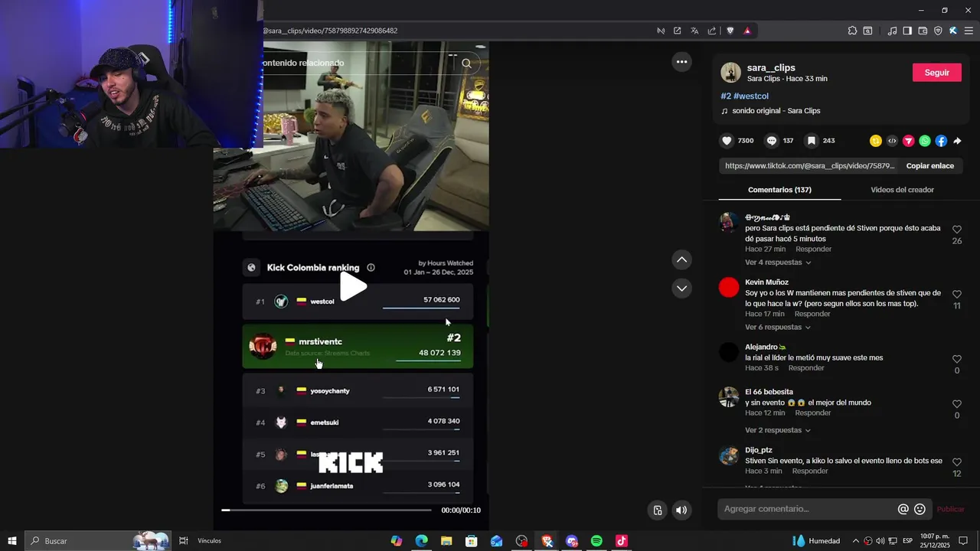The height and width of the screenshot is (551, 980).
Task: Share the video to Facebook
Action: point(941,141)
